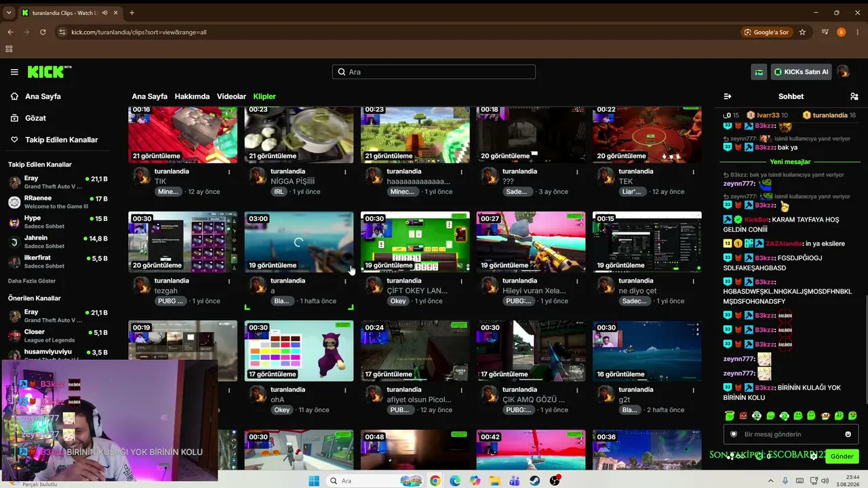
Task: Click the chat message input box
Action: [791, 434]
